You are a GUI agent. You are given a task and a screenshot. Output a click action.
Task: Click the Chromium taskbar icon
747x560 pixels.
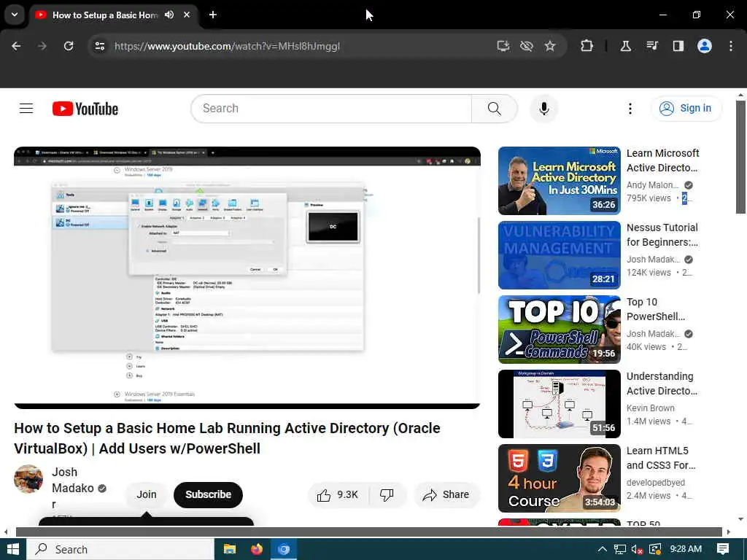tap(284, 550)
